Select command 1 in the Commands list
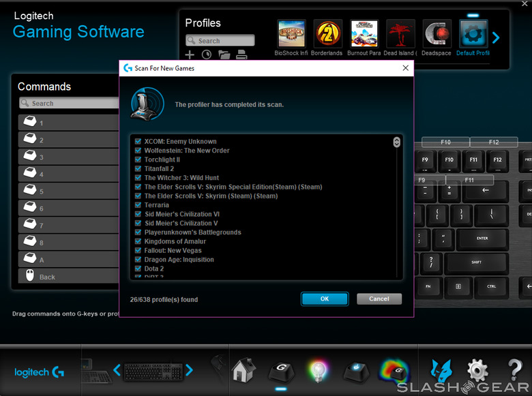The height and width of the screenshot is (396, 532). coord(68,123)
